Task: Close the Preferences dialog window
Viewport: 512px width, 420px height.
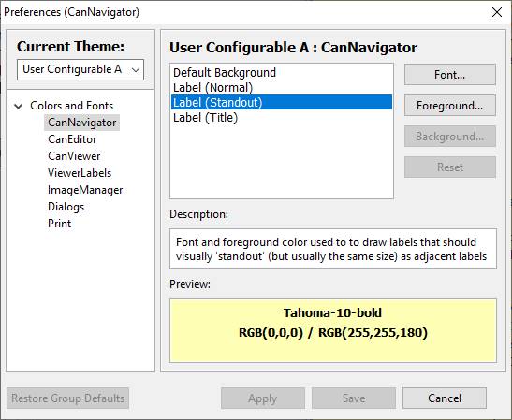Action: point(497,12)
